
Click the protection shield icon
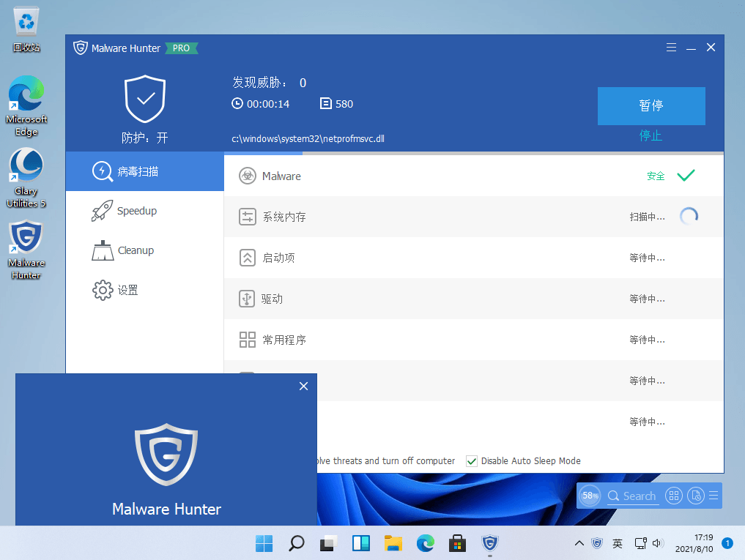pyautogui.click(x=145, y=99)
